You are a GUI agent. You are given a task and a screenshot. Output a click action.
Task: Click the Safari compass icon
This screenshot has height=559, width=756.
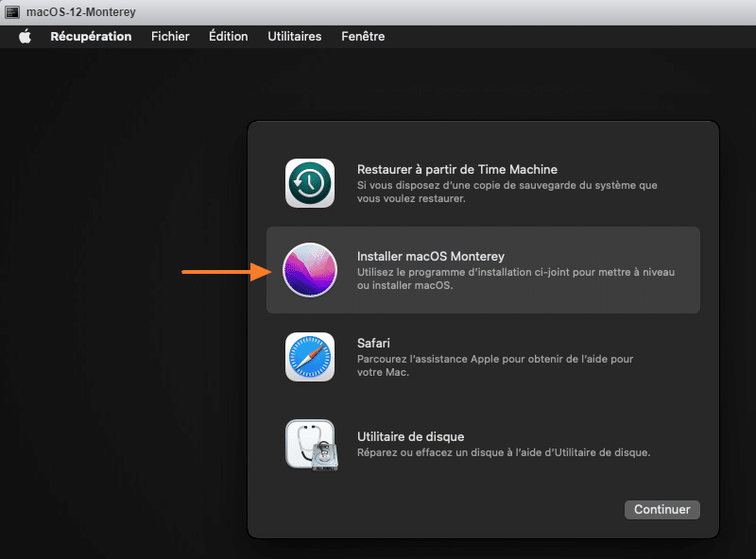pyautogui.click(x=310, y=357)
